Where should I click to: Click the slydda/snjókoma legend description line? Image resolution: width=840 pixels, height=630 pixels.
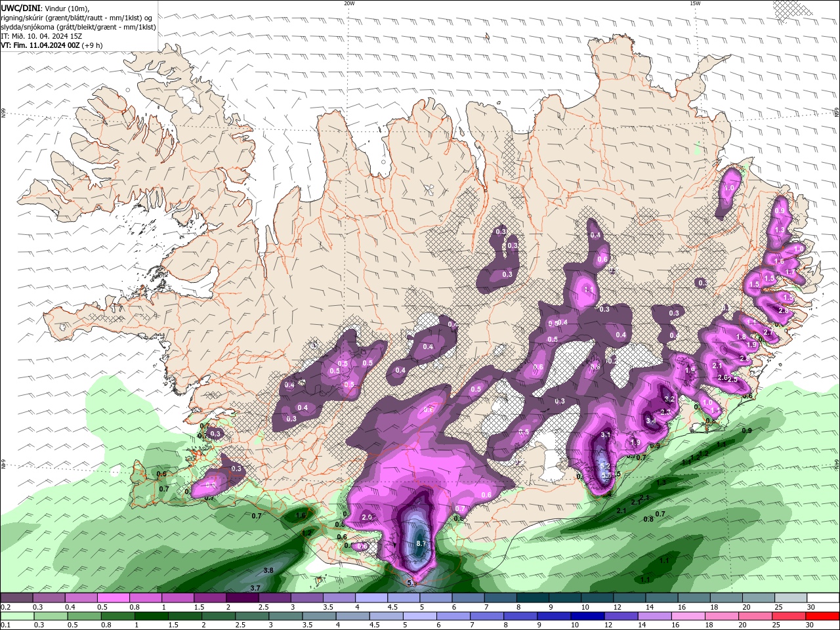click(x=79, y=27)
